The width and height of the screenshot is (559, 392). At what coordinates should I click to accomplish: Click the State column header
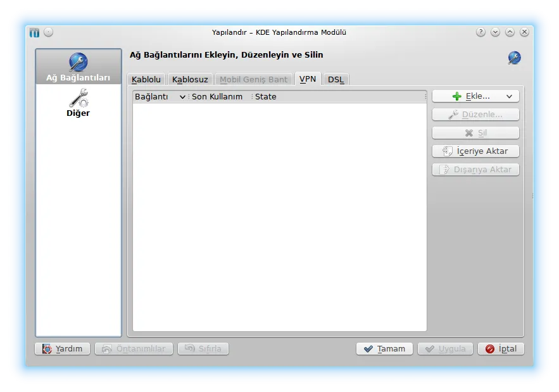[266, 97]
